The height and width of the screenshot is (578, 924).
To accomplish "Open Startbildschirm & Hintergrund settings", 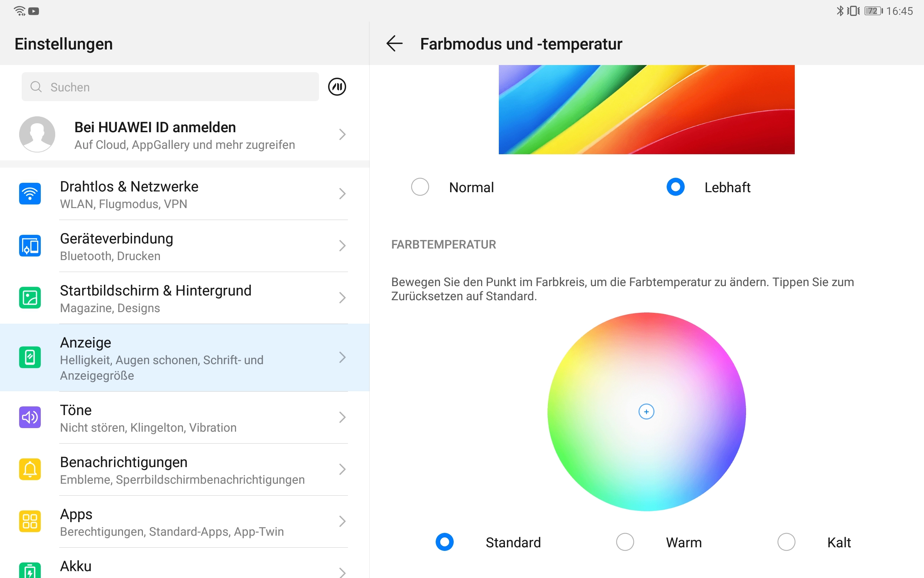I will point(184,298).
